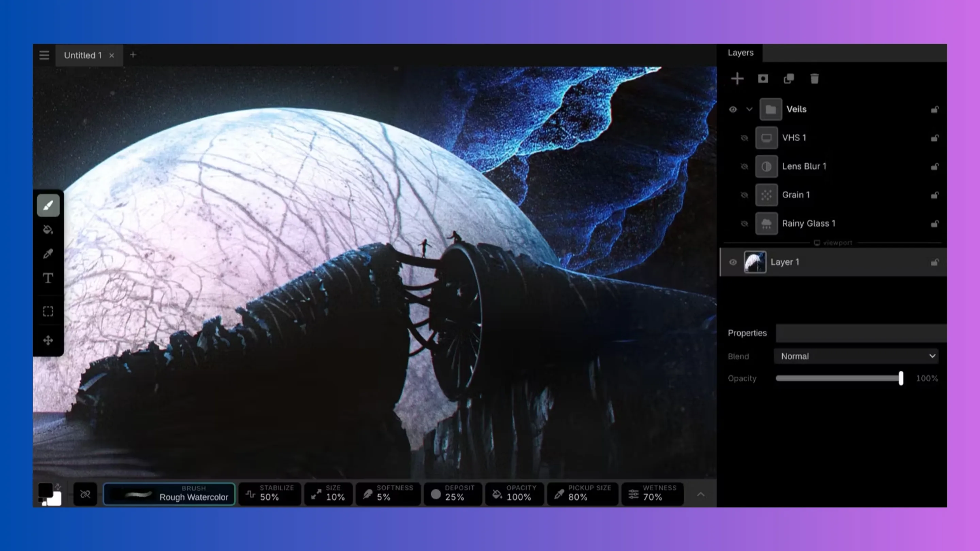Viewport: 980px width, 551px height.
Task: Toggle visibility of Veils group
Action: [733, 110]
